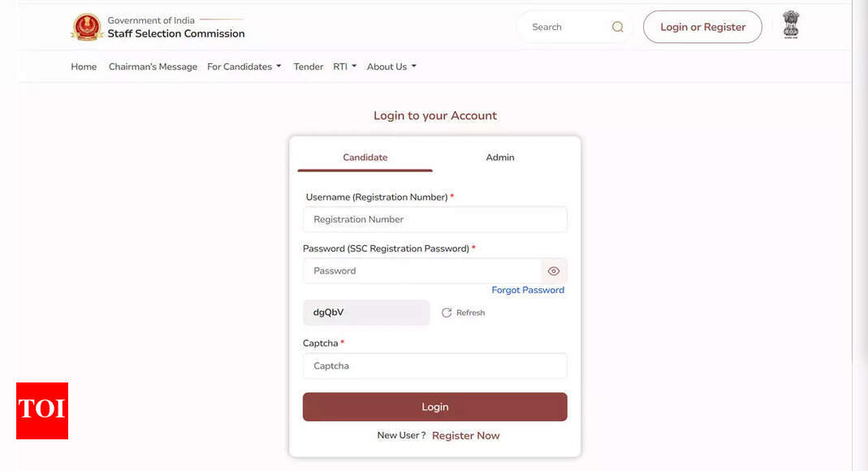Image resolution: width=868 pixels, height=471 pixels.
Task: Go to the Tender menu item
Action: pyautogui.click(x=309, y=67)
